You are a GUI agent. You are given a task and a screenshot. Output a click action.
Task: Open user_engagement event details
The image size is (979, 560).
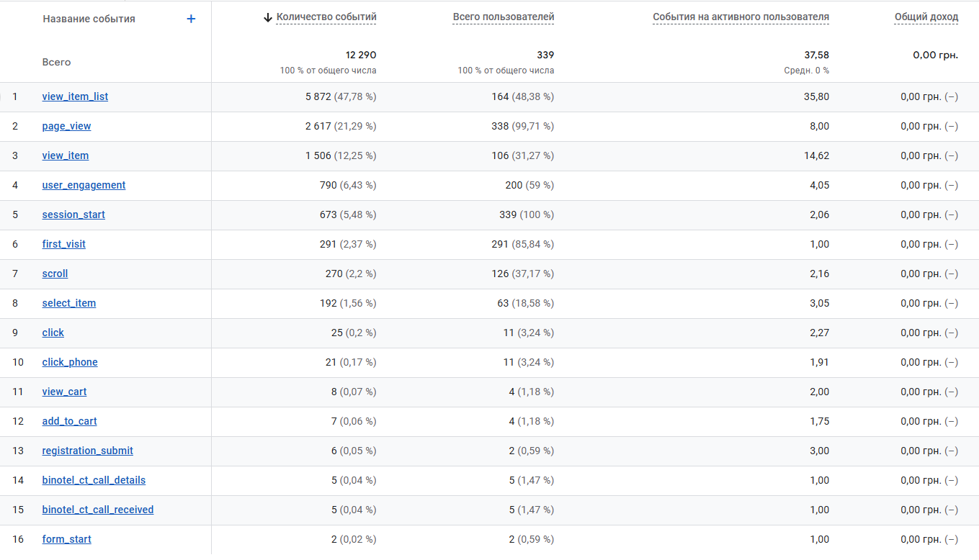(84, 185)
